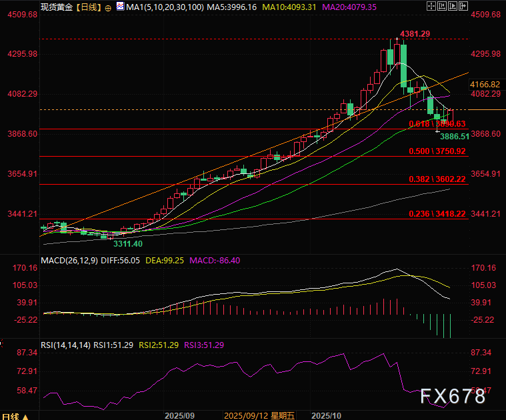Click the RSI(14,14,14) indicator label
506x420 pixels.
tap(66, 345)
